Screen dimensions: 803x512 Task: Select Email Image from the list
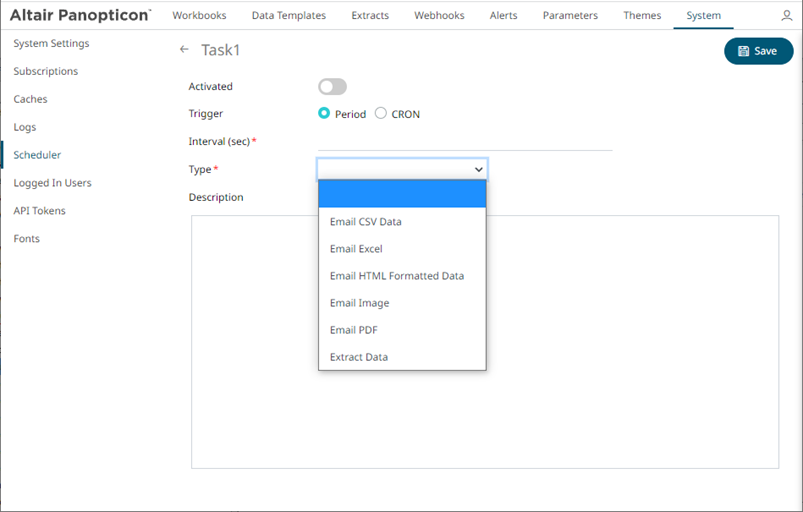(x=359, y=303)
